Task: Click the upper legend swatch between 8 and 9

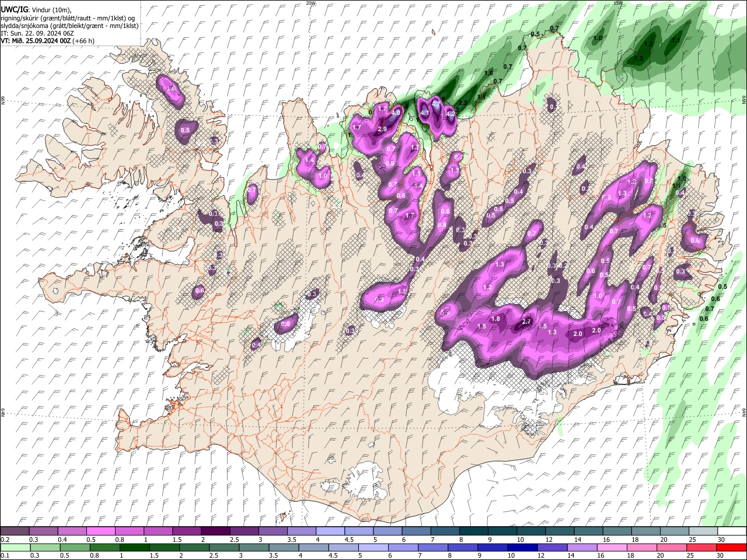Action: click(x=474, y=531)
